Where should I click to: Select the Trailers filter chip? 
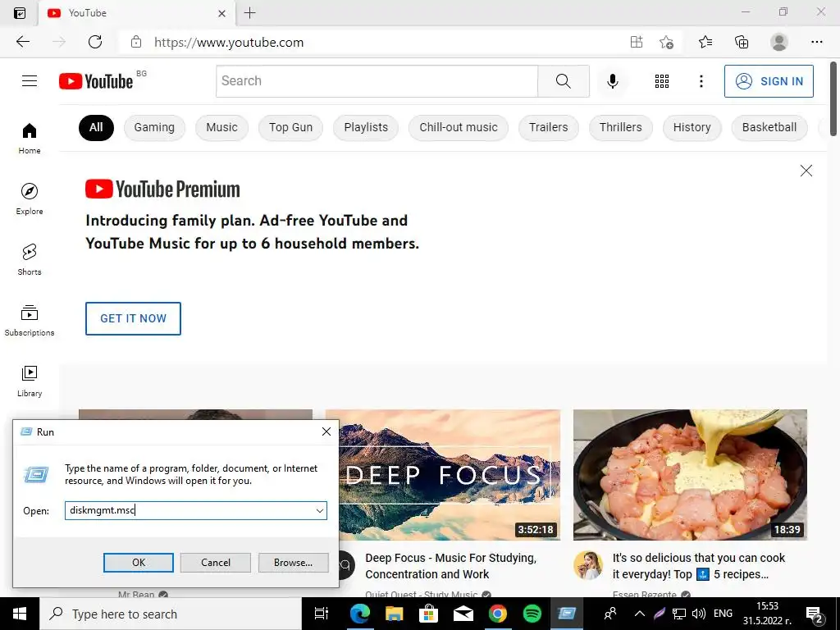[x=549, y=127]
